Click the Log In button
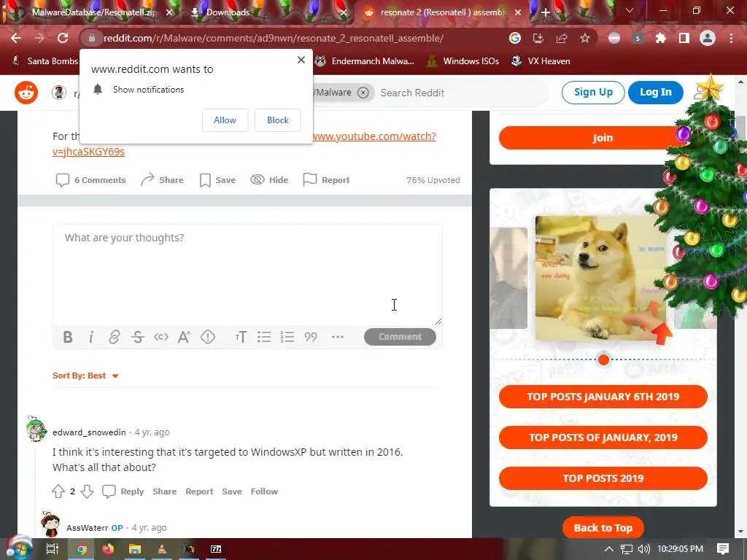 click(x=656, y=93)
